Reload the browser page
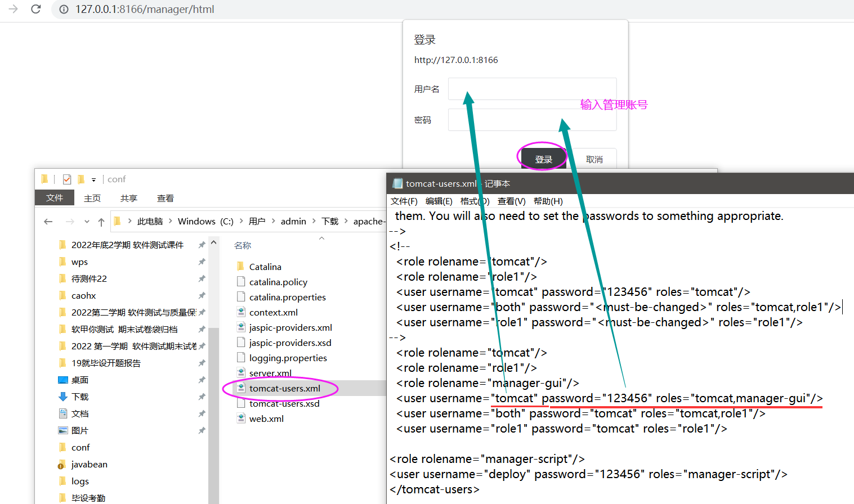 point(36,9)
